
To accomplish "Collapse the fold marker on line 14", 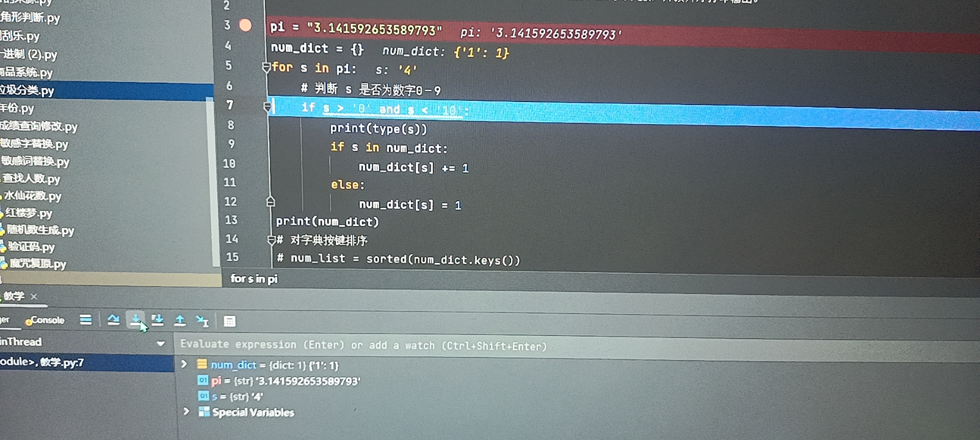I will coord(271,240).
